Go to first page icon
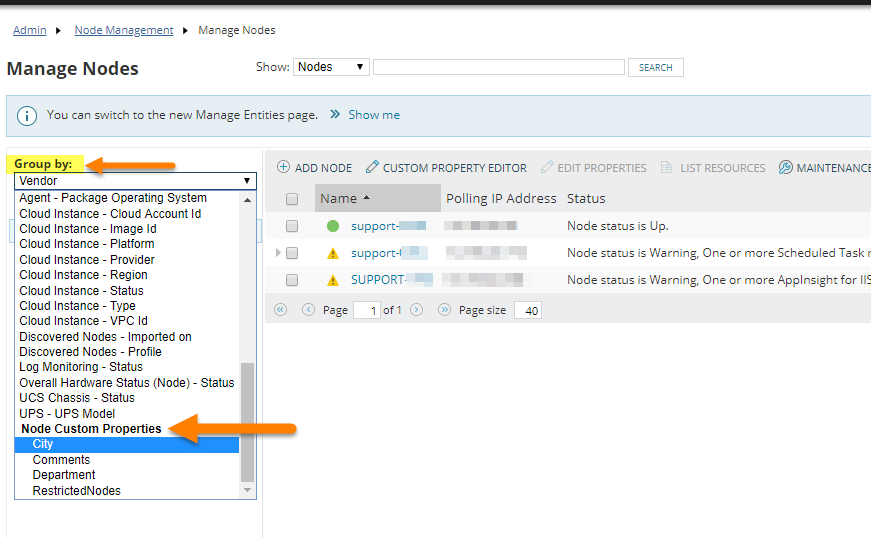The height and width of the screenshot is (538, 871). (281, 310)
